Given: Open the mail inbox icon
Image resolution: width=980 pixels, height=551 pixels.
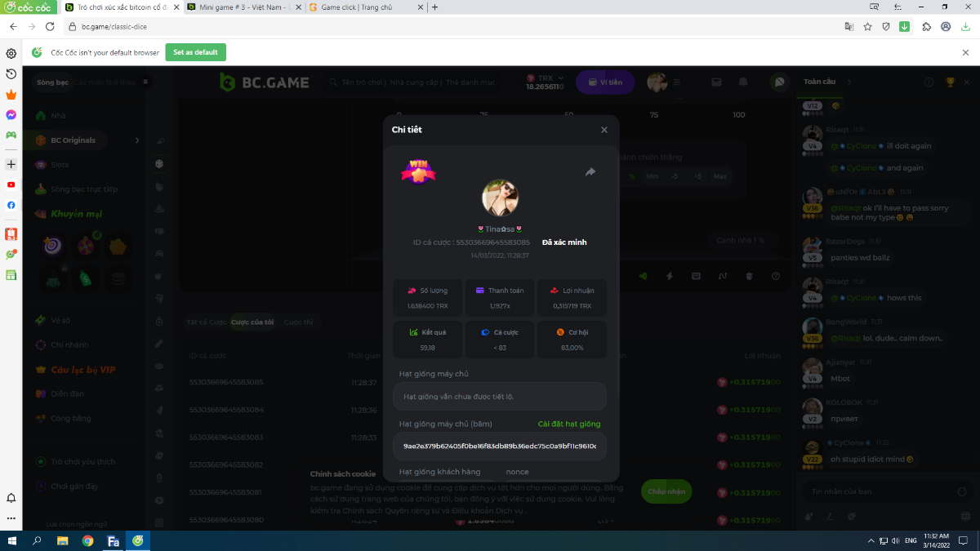Looking at the screenshot, I should pyautogui.click(x=716, y=82).
